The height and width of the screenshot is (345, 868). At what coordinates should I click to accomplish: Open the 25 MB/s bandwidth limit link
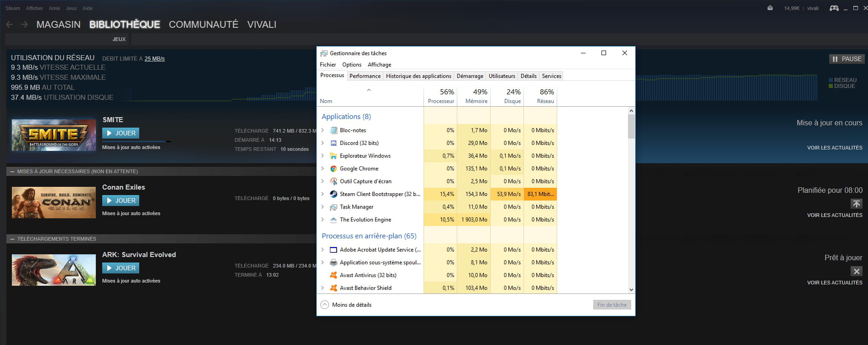[155, 59]
